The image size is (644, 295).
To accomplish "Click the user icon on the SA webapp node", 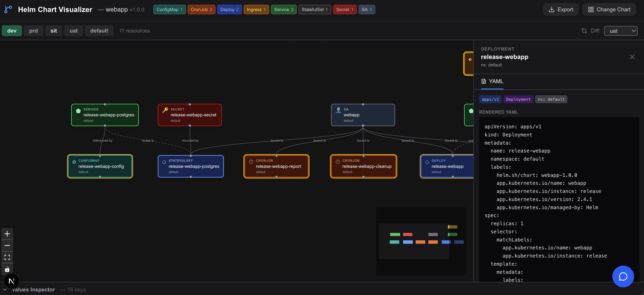I will pos(338,110).
